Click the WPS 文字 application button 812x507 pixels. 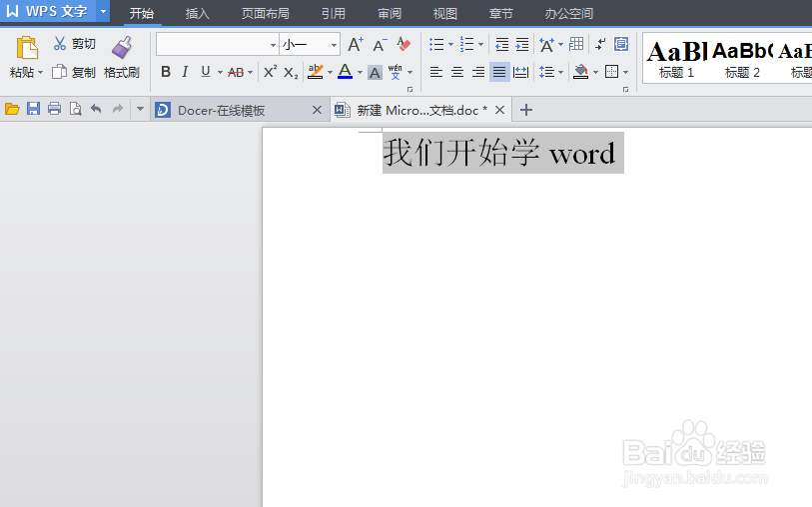[48, 11]
